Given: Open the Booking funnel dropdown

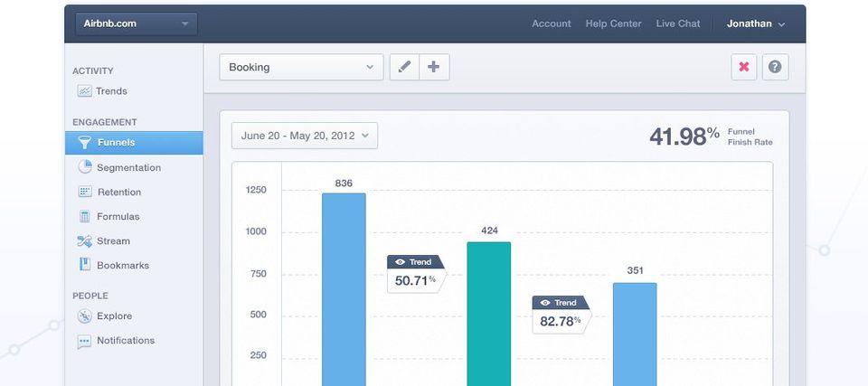Looking at the screenshot, I should pyautogui.click(x=301, y=67).
